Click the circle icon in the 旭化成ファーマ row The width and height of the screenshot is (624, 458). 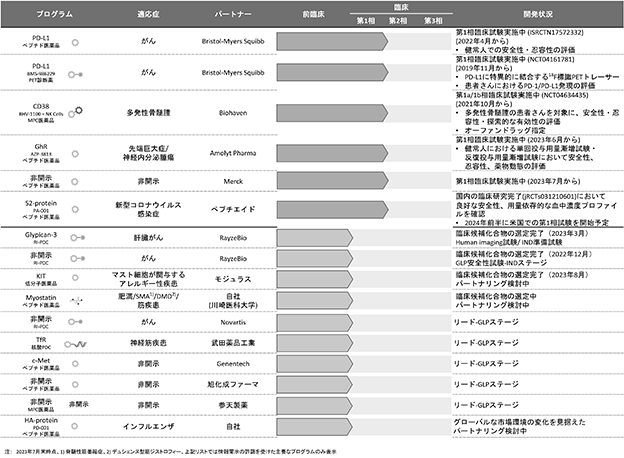click(x=75, y=384)
